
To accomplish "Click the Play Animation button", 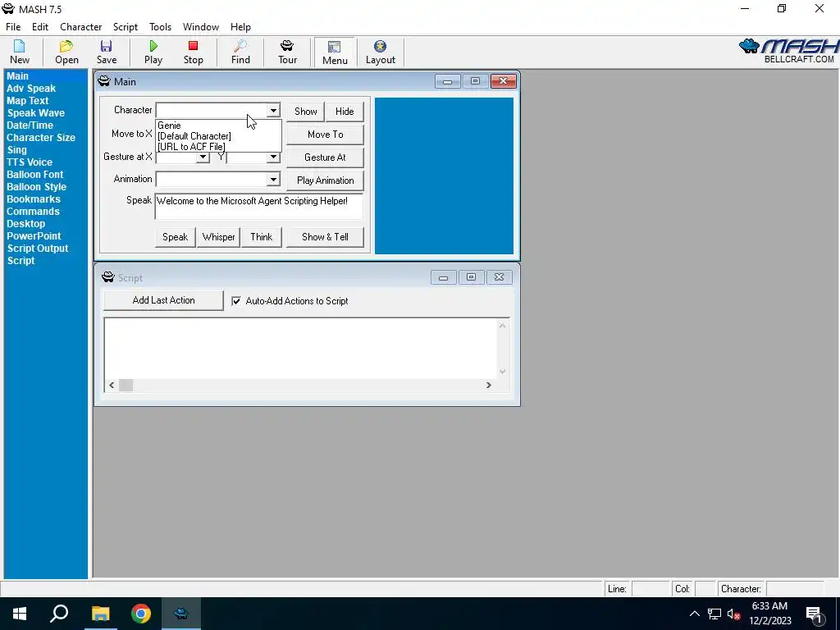I will [x=325, y=180].
